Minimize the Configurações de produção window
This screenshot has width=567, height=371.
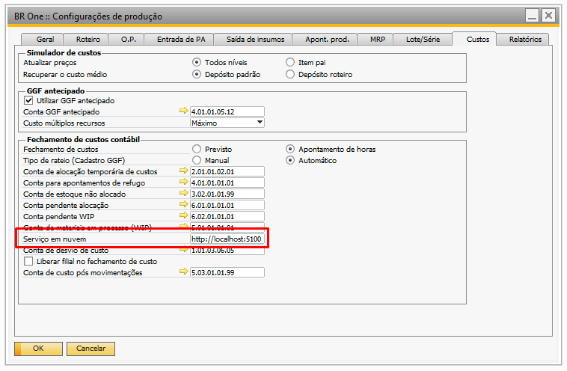pyautogui.click(x=532, y=16)
